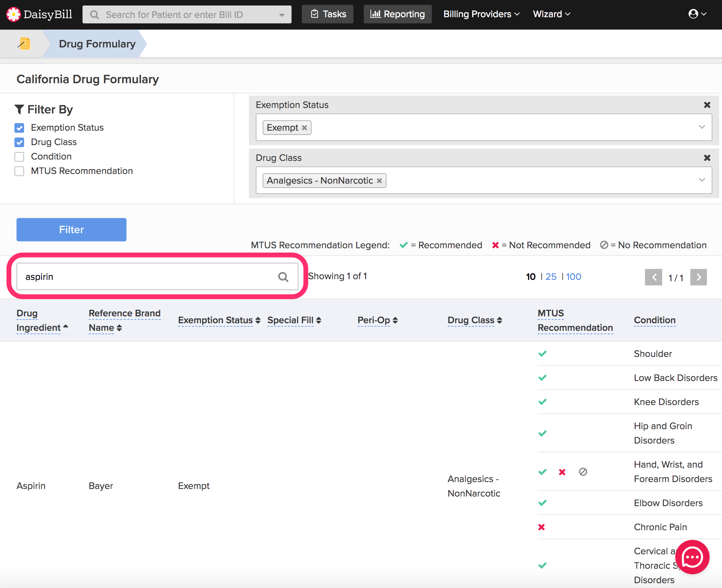
Task: Open the Tasks tab
Action: pyautogui.click(x=328, y=14)
